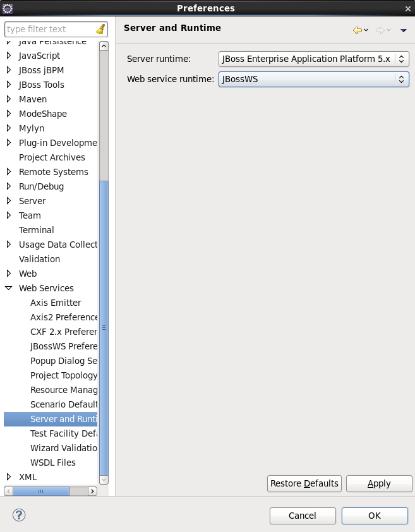Open the WSDL Files page

pos(53,462)
